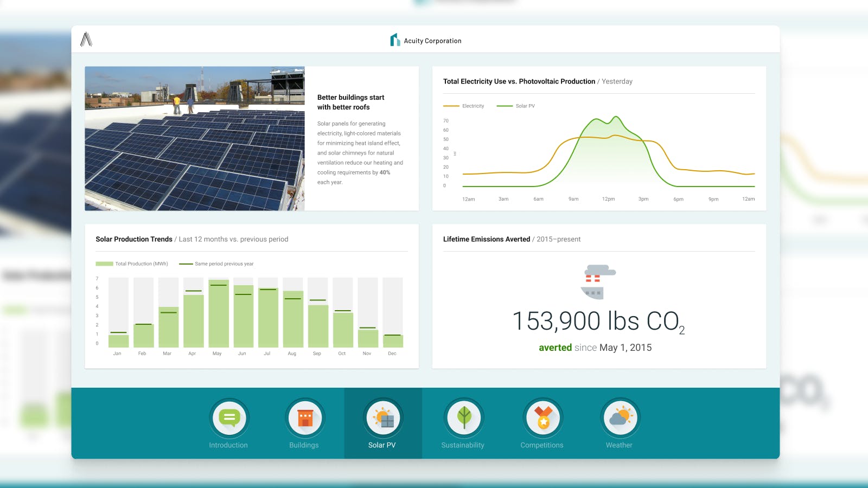Switch to the Solar PV navigation tab
This screenshot has height=488, width=868.
(x=384, y=423)
